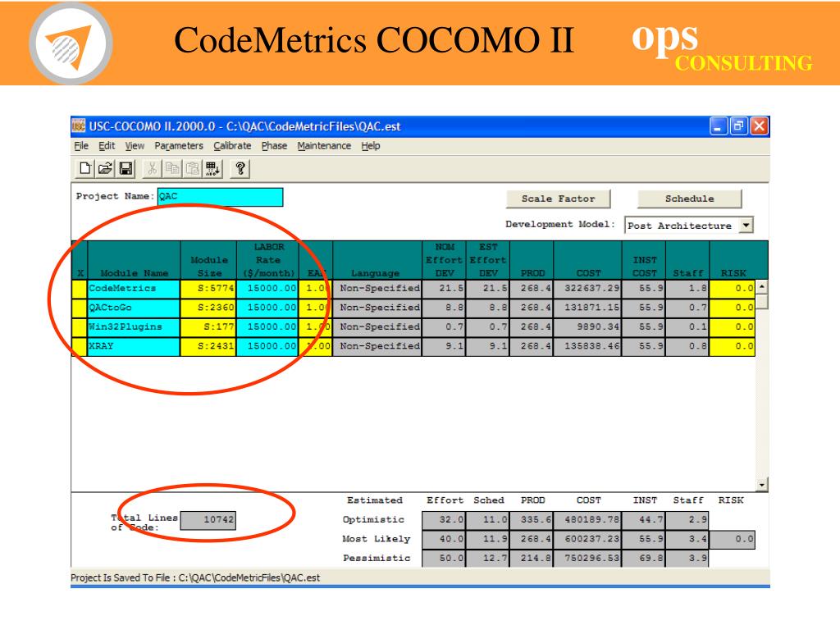Click module size S:2431 cell

[x=208, y=346]
